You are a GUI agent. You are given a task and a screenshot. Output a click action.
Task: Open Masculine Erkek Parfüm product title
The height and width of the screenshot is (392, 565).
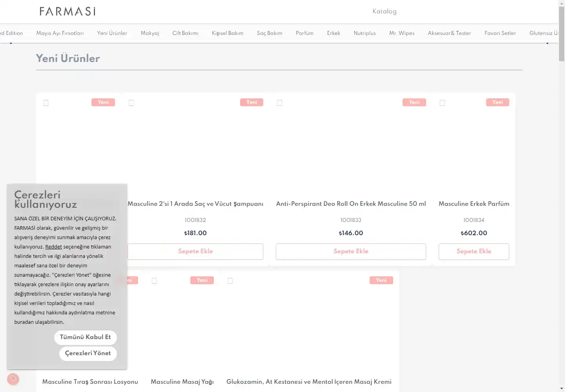pyautogui.click(x=474, y=204)
